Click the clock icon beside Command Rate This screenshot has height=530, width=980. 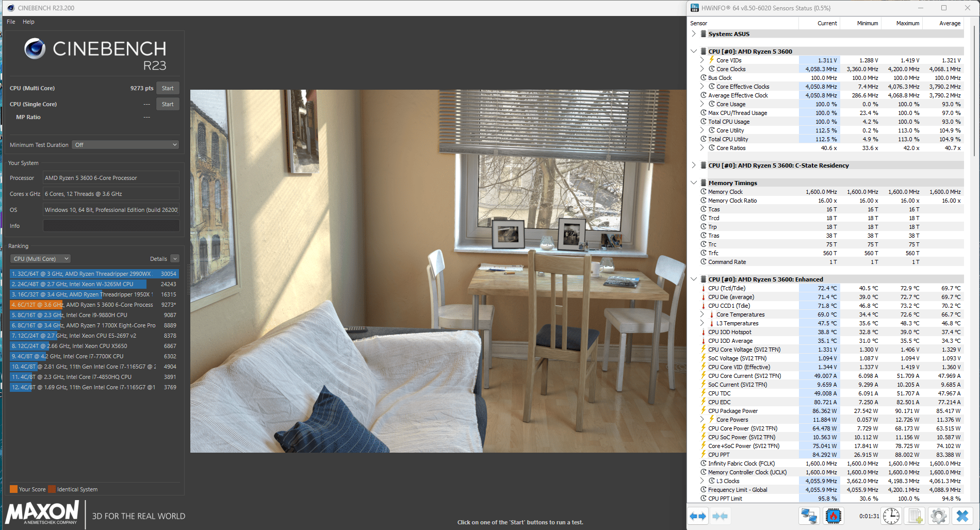[704, 262]
